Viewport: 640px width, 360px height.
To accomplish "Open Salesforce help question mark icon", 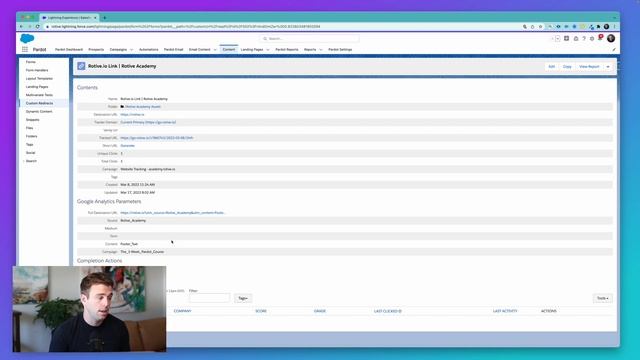I will click(x=584, y=38).
